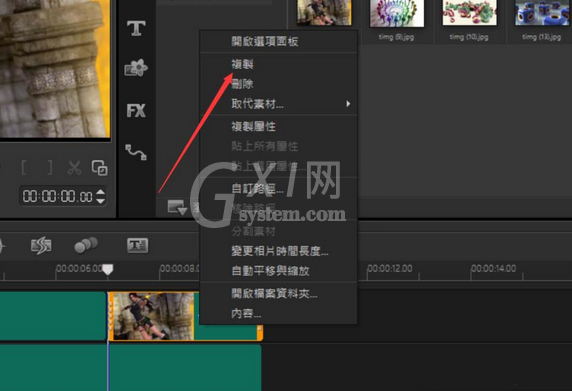Choose 自訂路徑... in the context menu

pos(278,189)
